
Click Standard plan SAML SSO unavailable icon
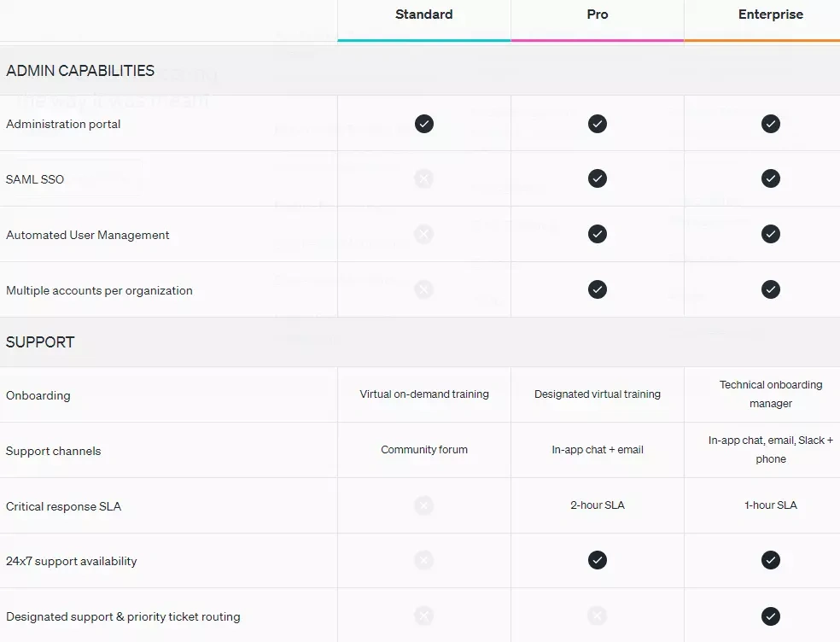click(424, 178)
